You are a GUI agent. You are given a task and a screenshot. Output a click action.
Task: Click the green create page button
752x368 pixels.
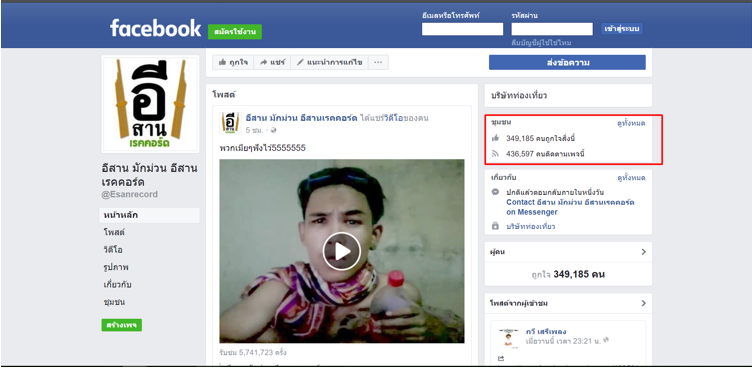[121, 325]
